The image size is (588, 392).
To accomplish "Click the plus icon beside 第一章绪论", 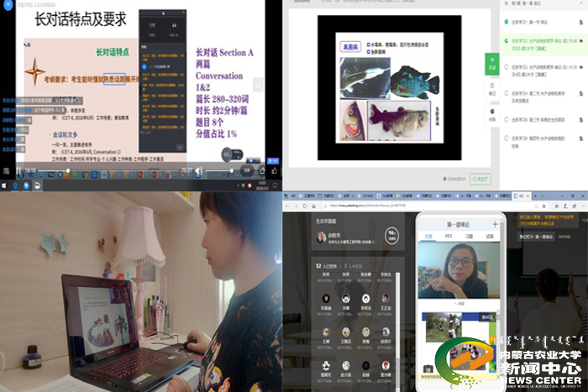I will point(495,224).
